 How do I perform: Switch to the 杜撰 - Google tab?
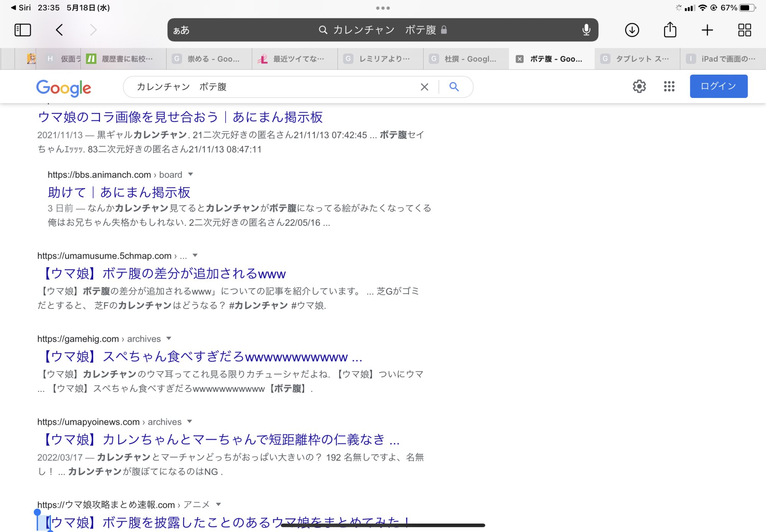click(x=466, y=59)
